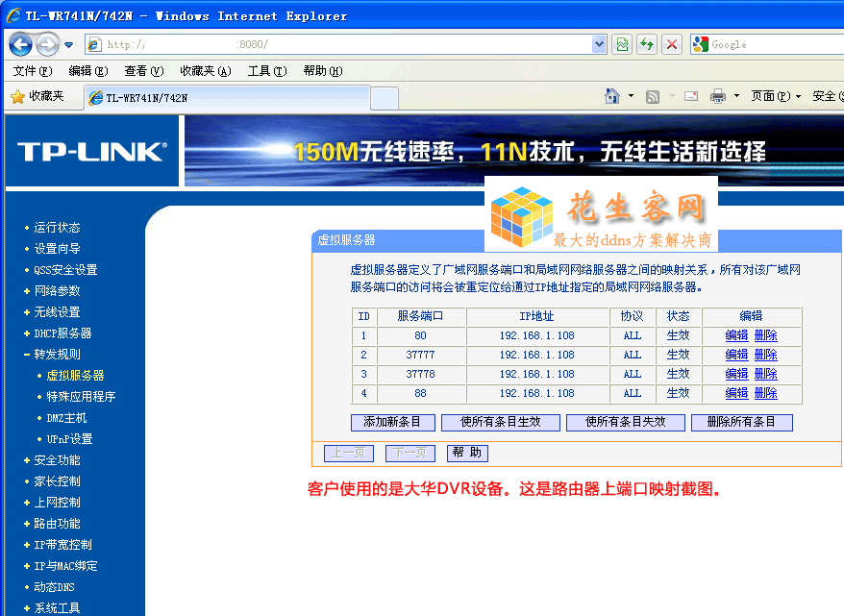Click the 删除所有条目 button
Viewport: 844px width, 616px height.
741,422
